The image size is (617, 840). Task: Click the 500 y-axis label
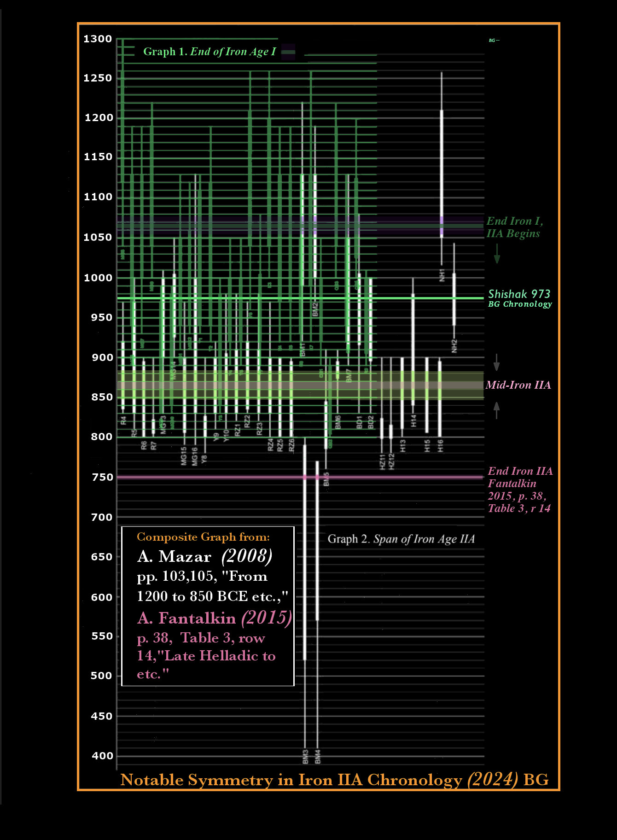point(102,676)
